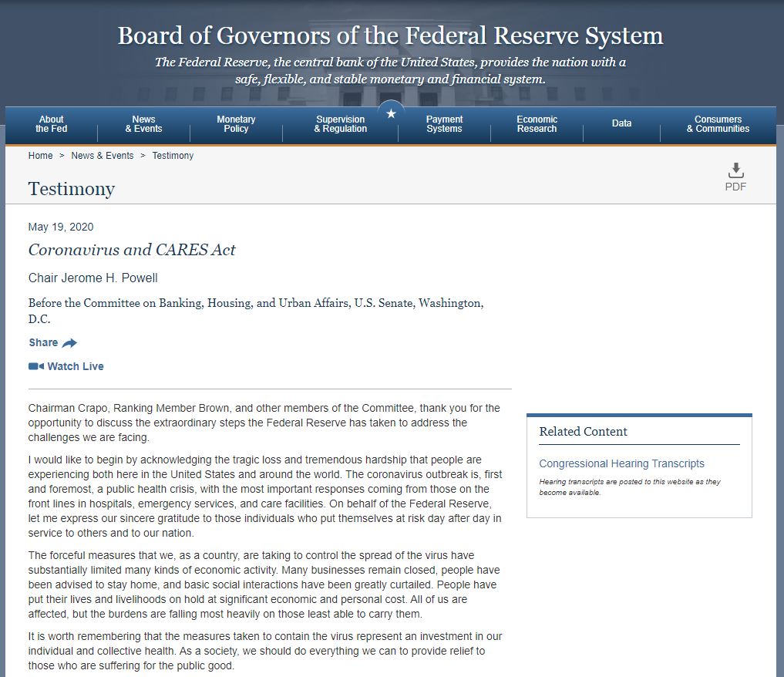Click the Share link text

click(x=43, y=342)
